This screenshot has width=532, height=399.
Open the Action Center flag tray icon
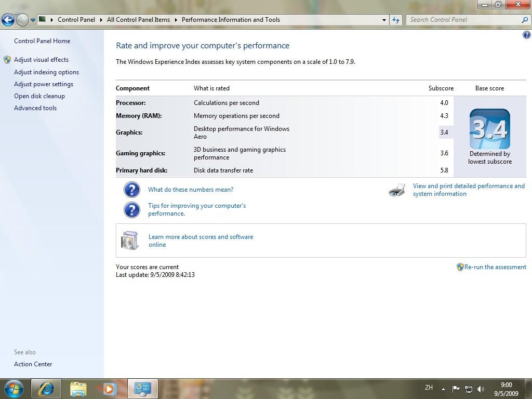click(x=456, y=389)
